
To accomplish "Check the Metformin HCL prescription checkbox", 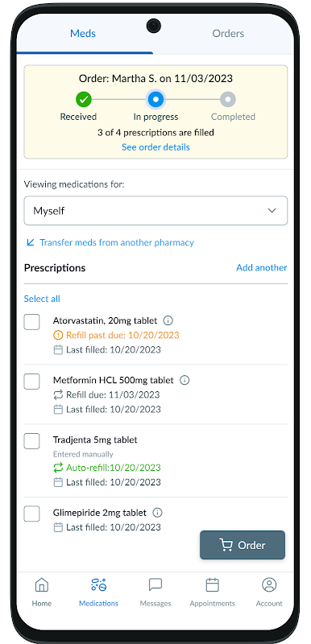I will click(31, 382).
